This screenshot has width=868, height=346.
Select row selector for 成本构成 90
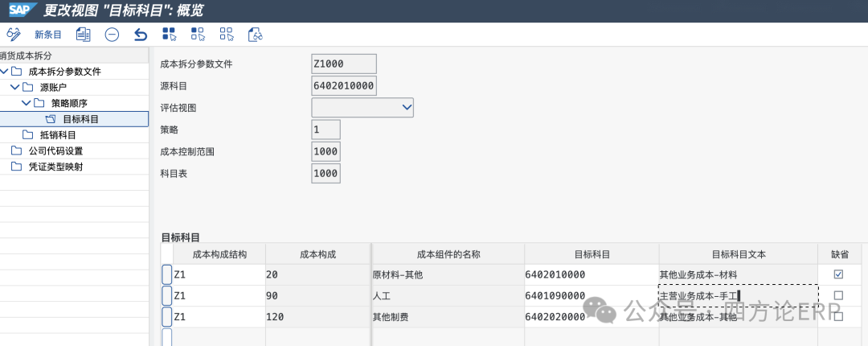pos(166,295)
